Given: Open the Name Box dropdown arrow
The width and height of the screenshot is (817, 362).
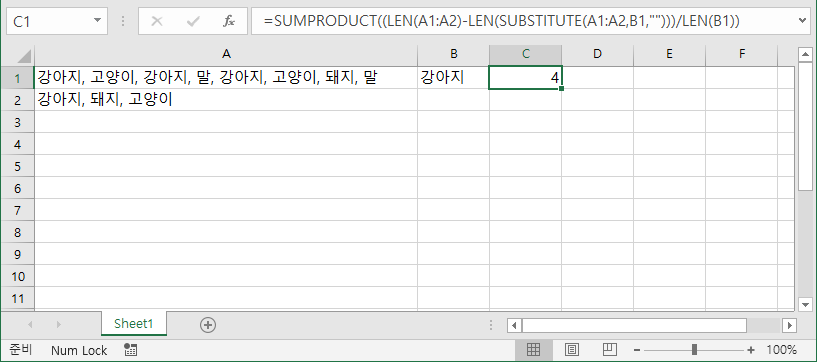Looking at the screenshot, I should pos(97,21).
